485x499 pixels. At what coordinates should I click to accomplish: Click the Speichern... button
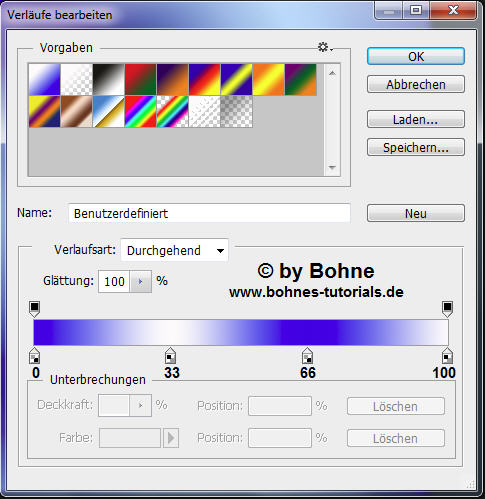coord(416,147)
